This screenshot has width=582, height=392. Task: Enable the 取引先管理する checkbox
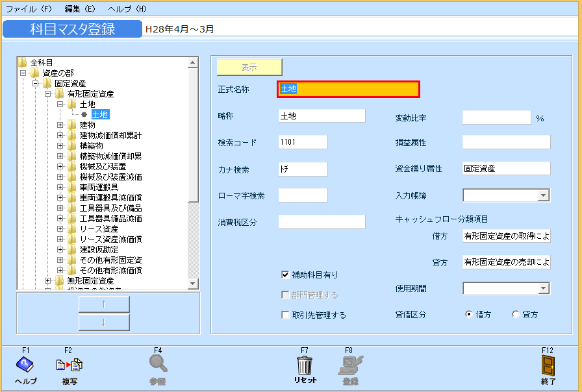point(285,315)
